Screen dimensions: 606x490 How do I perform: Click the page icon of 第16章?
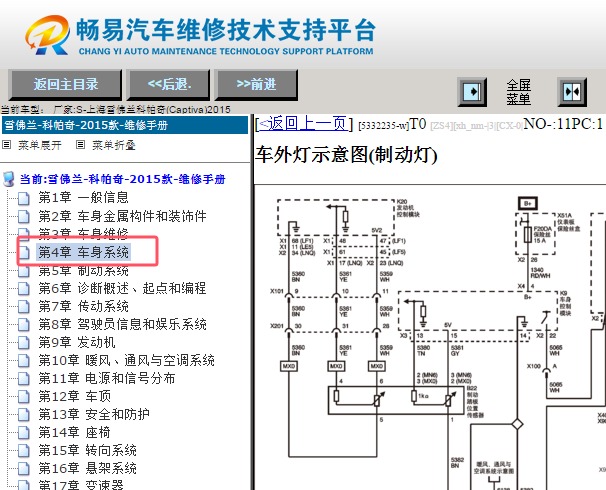click(24, 469)
